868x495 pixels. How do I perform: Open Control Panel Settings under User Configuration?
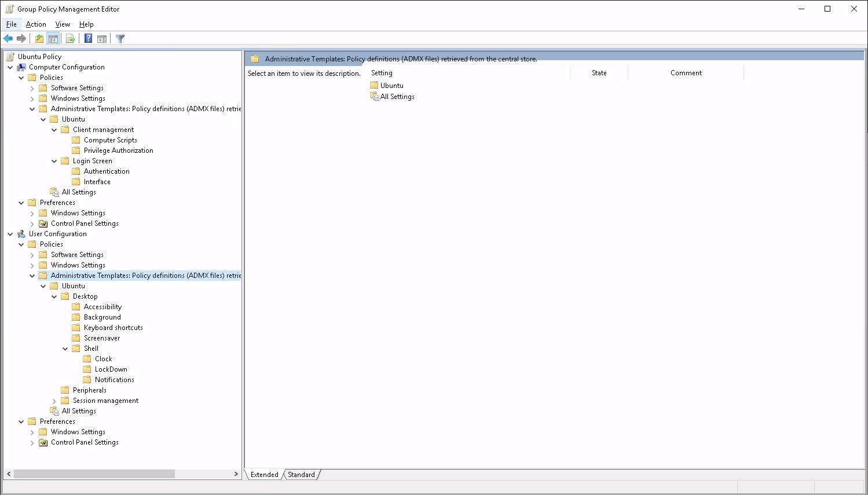click(85, 442)
